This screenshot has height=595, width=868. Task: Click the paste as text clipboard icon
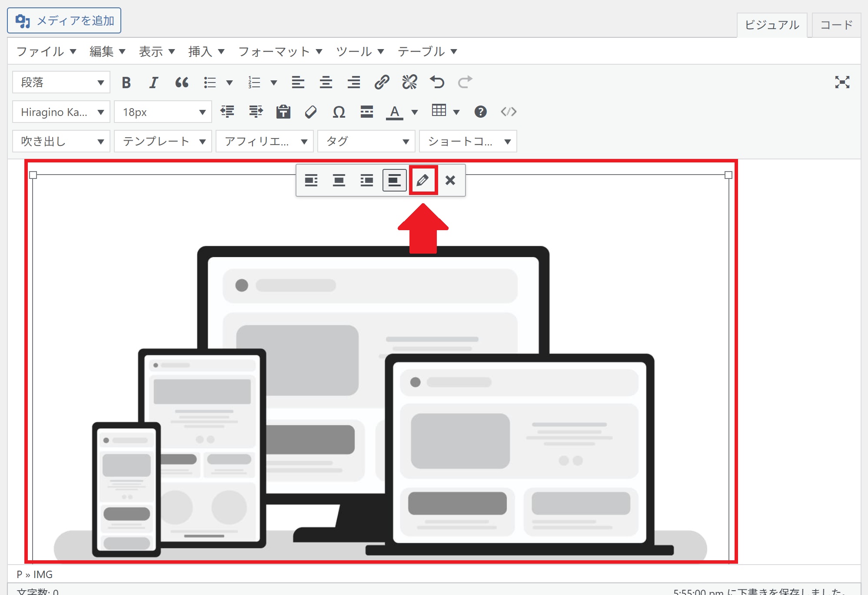[283, 112]
